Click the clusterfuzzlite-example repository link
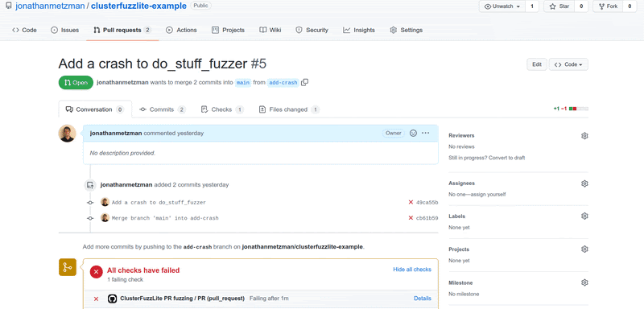The image size is (644, 309). [x=138, y=6]
